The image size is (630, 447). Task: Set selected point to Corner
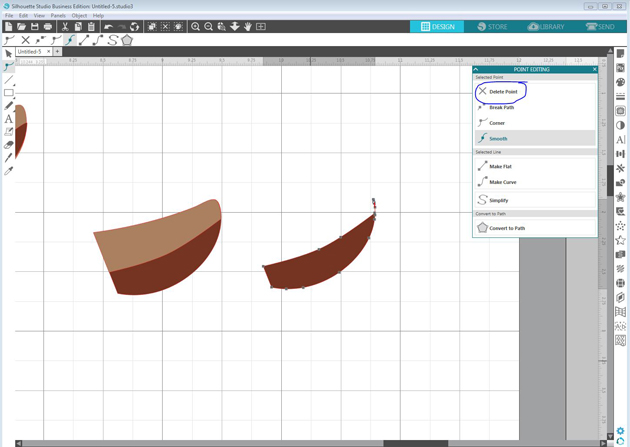pyautogui.click(x=535, y=123)
